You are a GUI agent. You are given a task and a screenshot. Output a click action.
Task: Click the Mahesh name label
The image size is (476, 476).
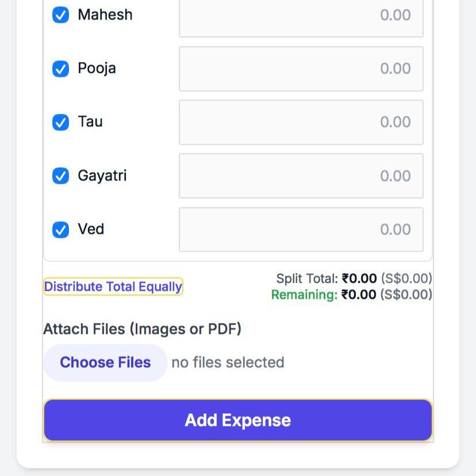tap(105, 15)
